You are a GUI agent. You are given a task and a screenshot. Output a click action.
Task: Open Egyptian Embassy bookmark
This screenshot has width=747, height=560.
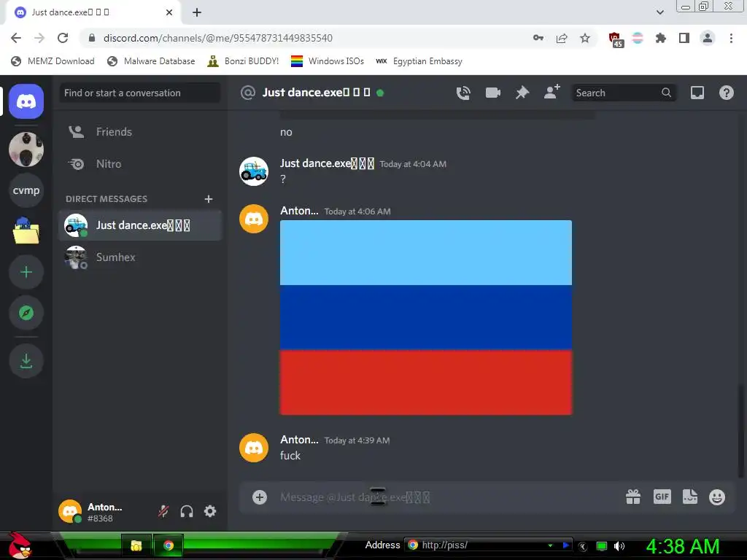419,61
